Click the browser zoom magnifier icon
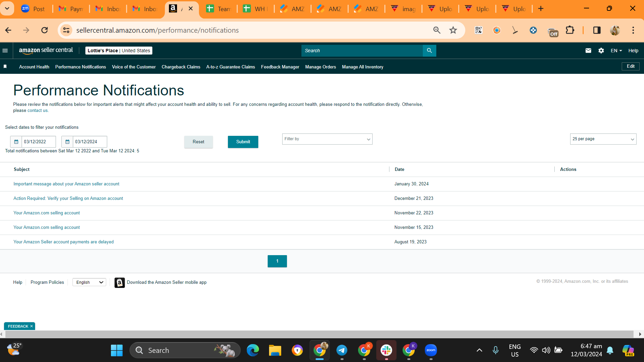Image resolution: width=644 pixels, height=362 pixels. coord(437,30)
